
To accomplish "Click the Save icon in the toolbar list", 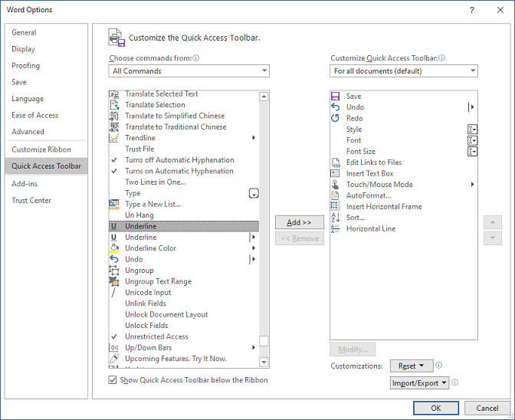I will coord(335,97).
